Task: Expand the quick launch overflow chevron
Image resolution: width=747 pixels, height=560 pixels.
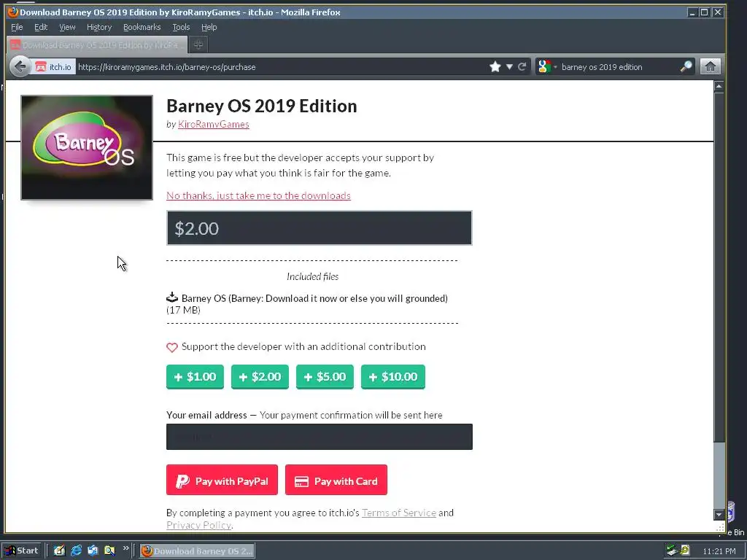Action: (125, 548)
